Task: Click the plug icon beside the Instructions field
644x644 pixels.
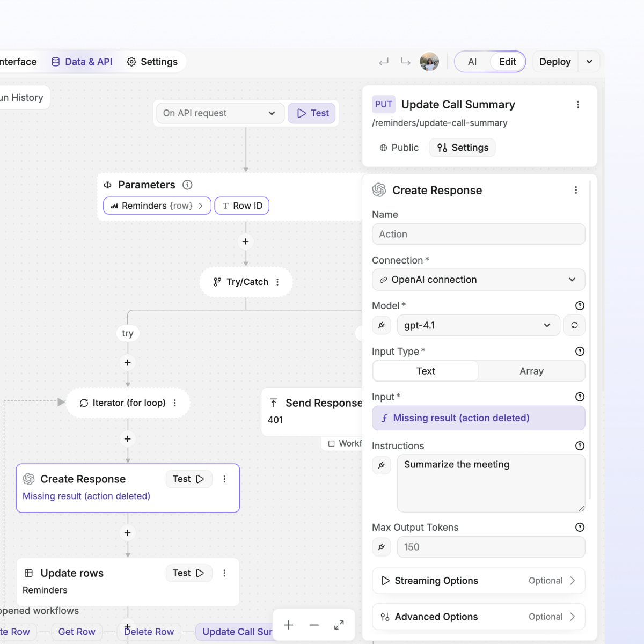Action: pos(382,465)
